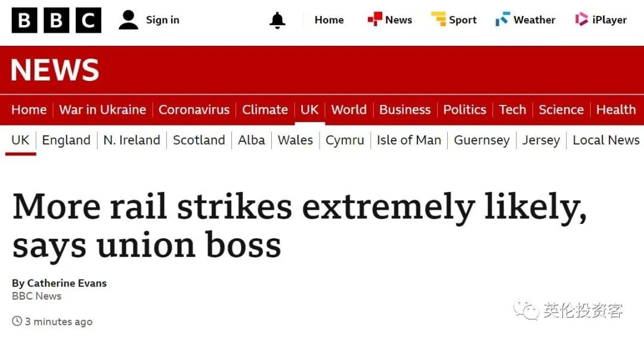
Task: Open the Coronavirus section
Action: pyautogui.click(x=194, y=110)
